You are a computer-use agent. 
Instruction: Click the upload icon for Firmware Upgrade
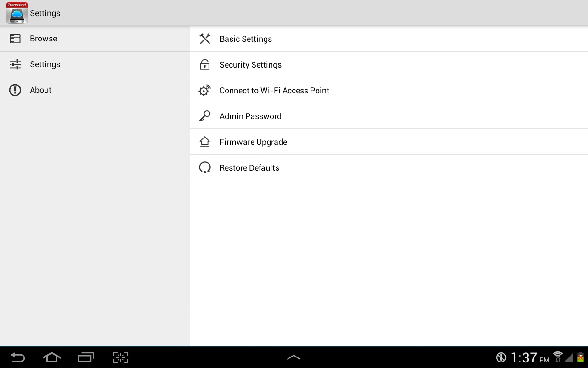coord(205,142)
